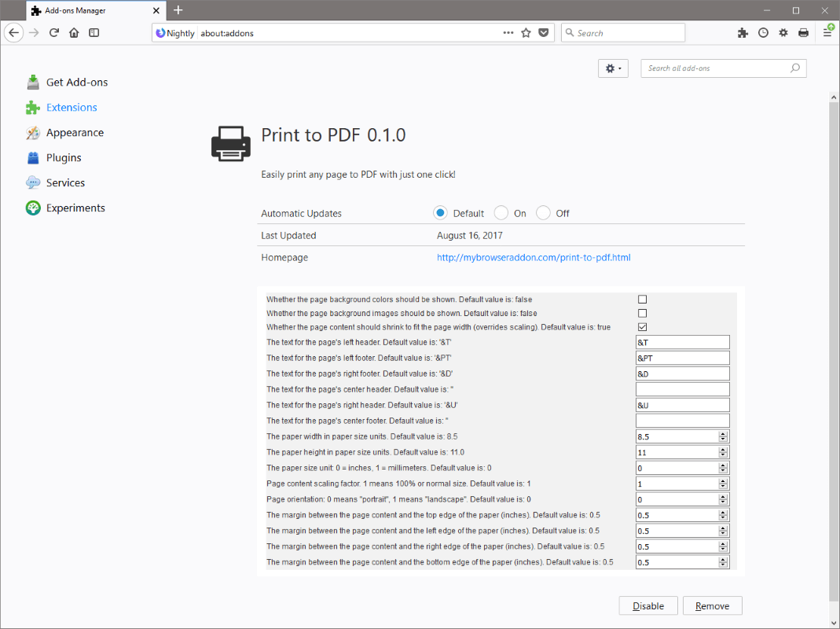The height and width of the screenshot is (629, 840).
Task: Open add-ons puzzle icon in toolbar
Action: click(743, 33)
